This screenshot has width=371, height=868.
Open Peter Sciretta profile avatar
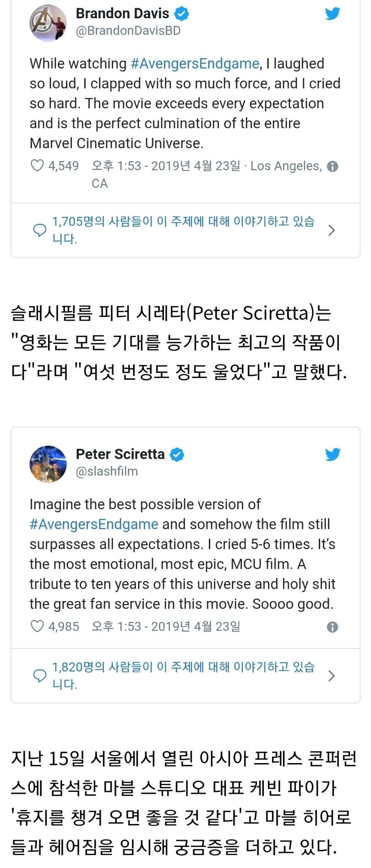(48, 464)
